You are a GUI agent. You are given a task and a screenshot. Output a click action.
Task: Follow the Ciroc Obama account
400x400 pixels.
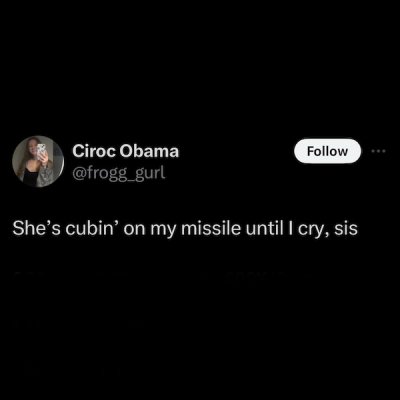tap(327, 151)
